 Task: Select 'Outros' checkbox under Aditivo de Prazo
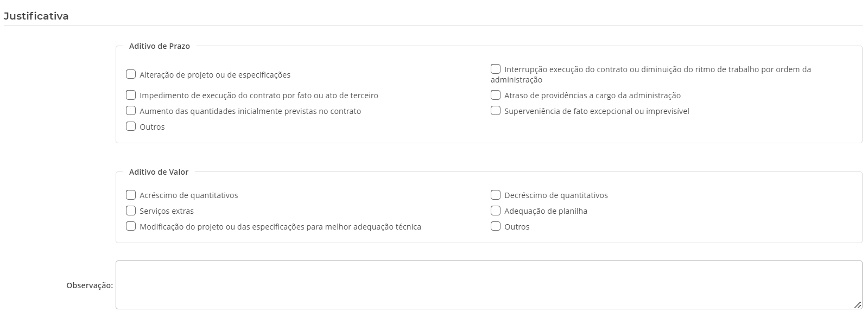click(x=131, y=126)
